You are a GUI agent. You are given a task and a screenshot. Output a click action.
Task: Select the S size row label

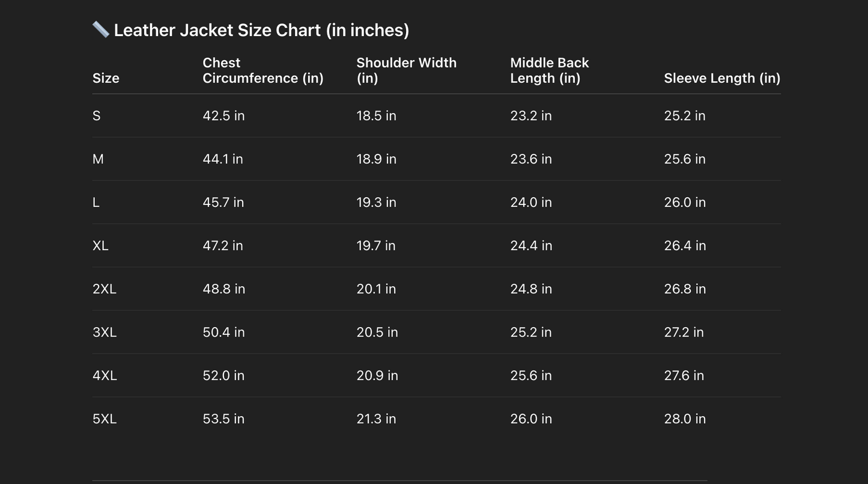(97, 115)
